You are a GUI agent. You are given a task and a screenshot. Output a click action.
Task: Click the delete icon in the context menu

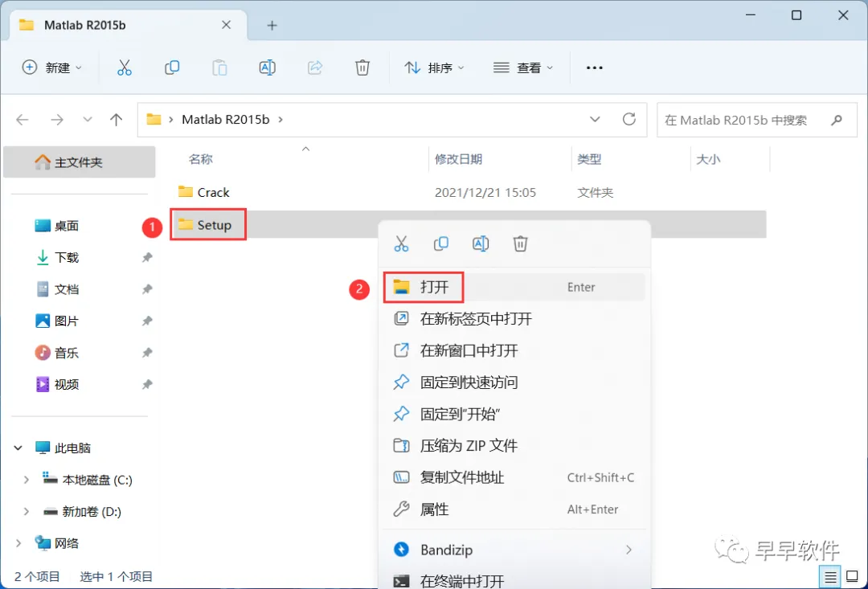(x=520, y=243)
